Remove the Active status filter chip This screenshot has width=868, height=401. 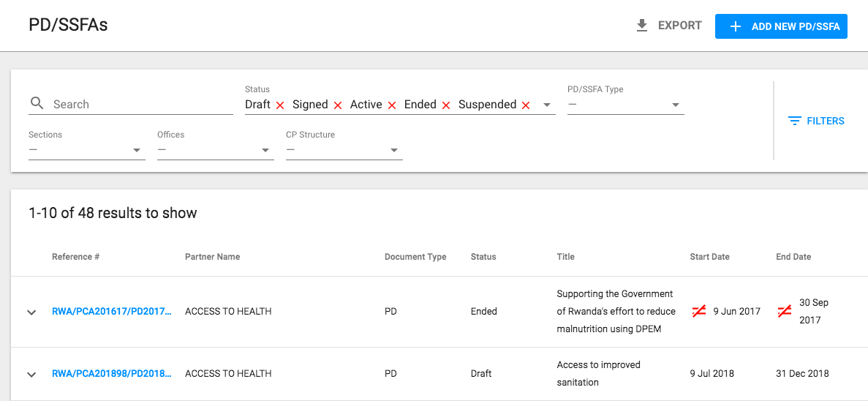pyautogui.click(x=392, y=105)
